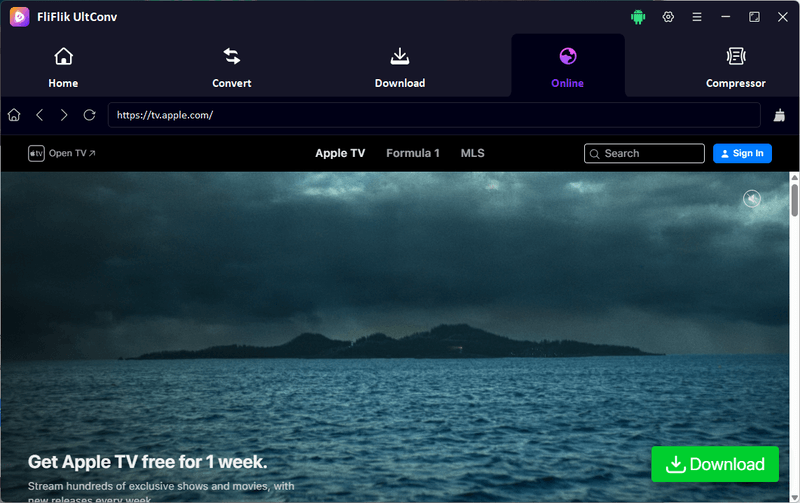This screenshot has height=503, width=800.
Task: Switch to the Download tab
Action: (399, 67)
